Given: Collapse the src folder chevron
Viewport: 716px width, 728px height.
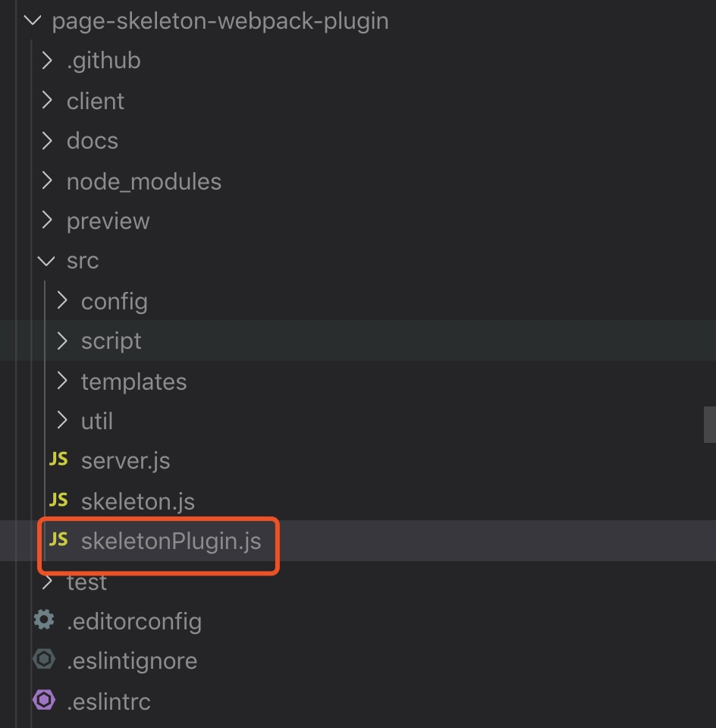Looking at the screenshot, I should (47, 261).
